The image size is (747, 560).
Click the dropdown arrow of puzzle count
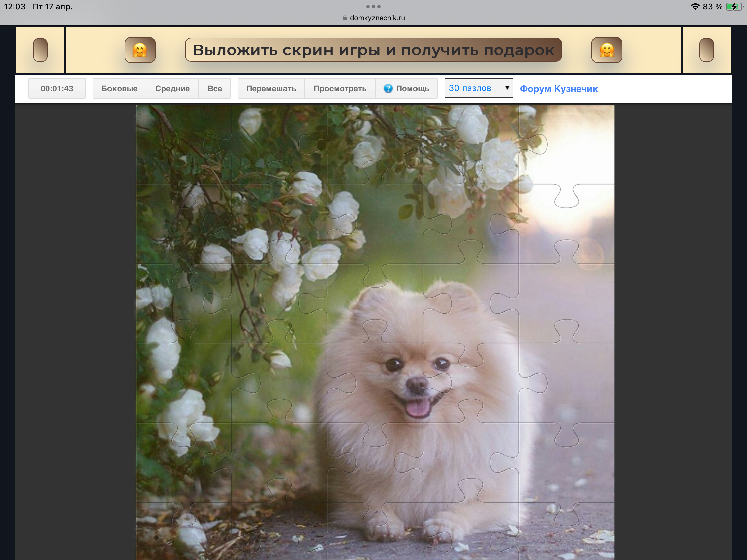pos(507,88)
